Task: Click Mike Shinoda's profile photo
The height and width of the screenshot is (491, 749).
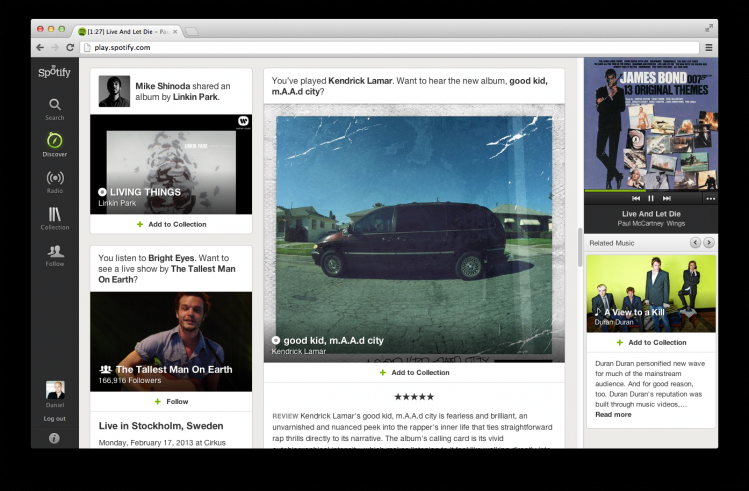Action: point(114,91)
